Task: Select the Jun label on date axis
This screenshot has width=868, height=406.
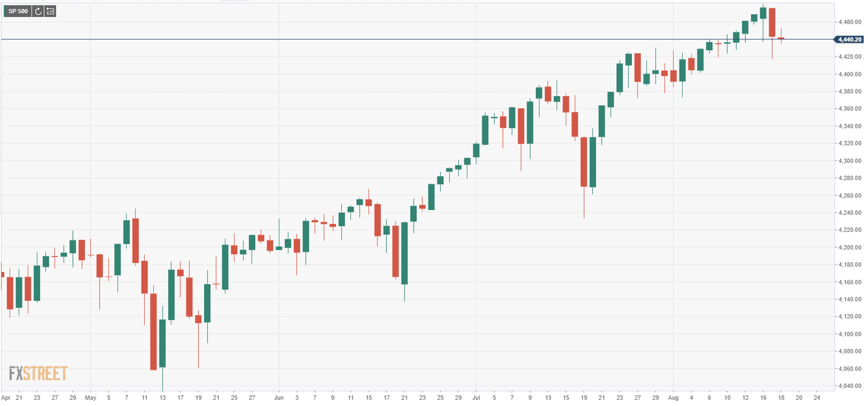Action: click(279, 398)
